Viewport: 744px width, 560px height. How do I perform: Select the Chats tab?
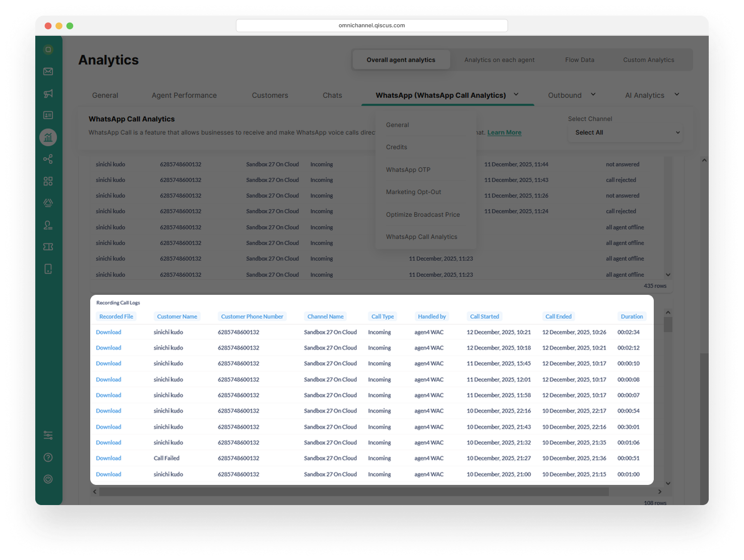pyautogui.click(x=333, y=95)
